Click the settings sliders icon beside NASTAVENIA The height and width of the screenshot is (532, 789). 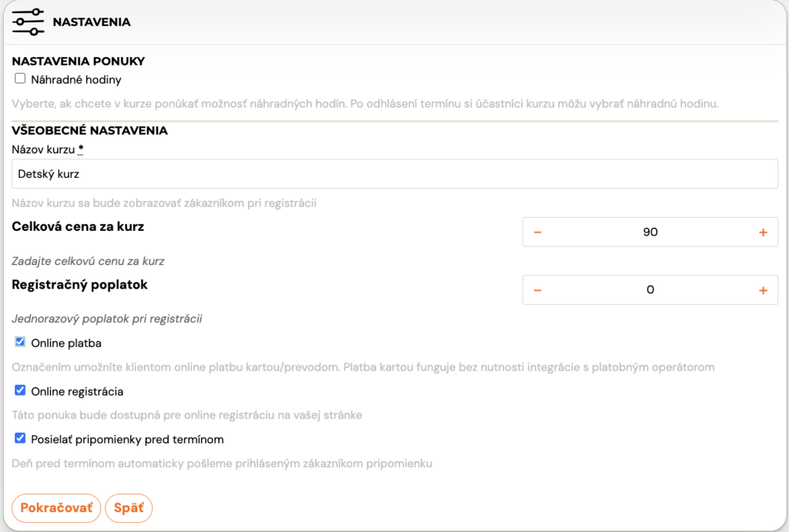29,22
